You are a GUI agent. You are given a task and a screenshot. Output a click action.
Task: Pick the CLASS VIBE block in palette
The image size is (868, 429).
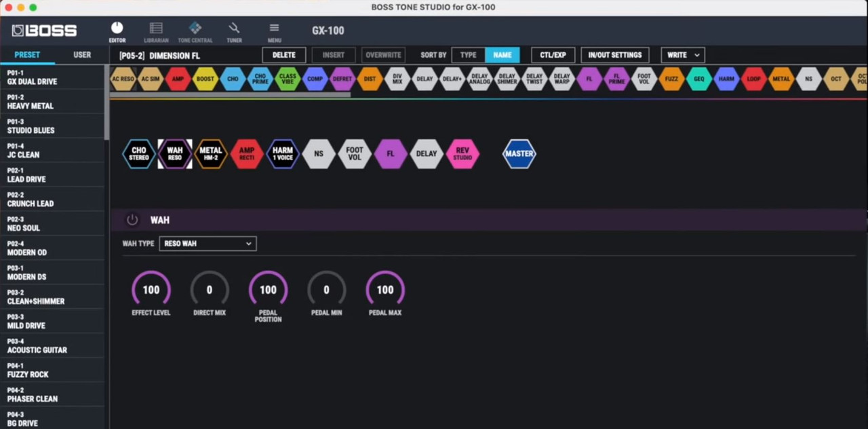288,79
